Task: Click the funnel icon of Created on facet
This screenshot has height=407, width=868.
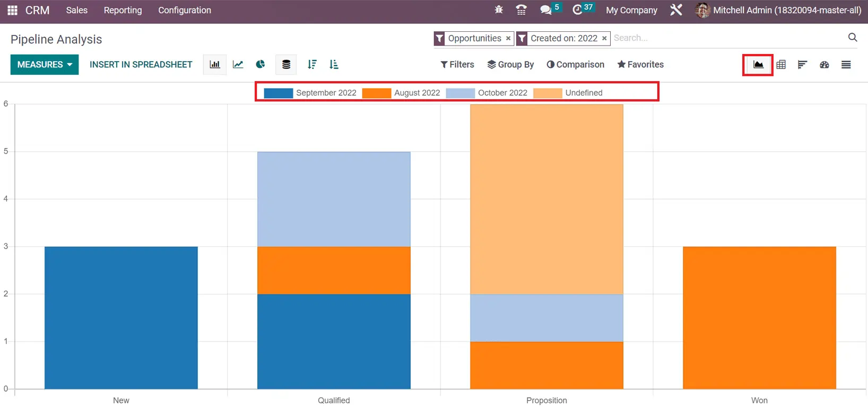Action: (522, 38)
